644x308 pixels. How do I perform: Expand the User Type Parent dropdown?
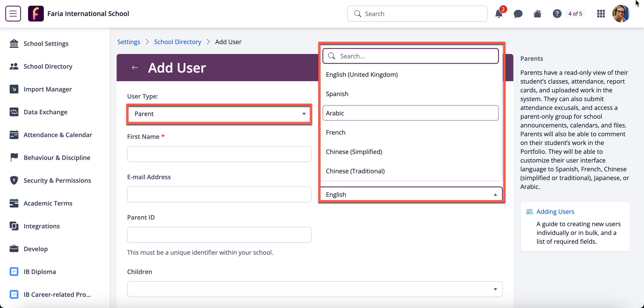219,114
